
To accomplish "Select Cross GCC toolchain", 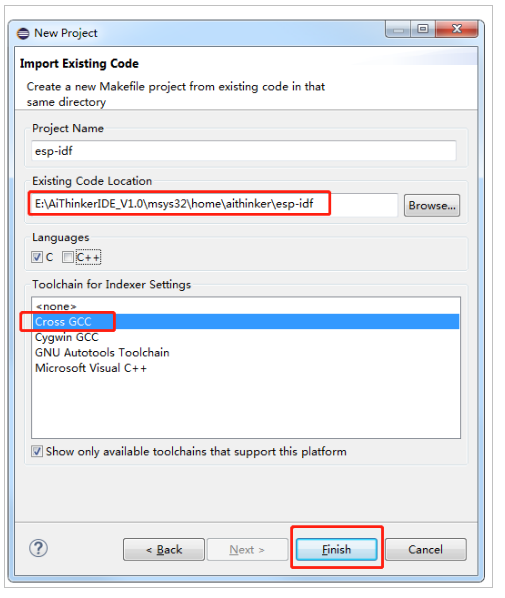I will point(246,322).
